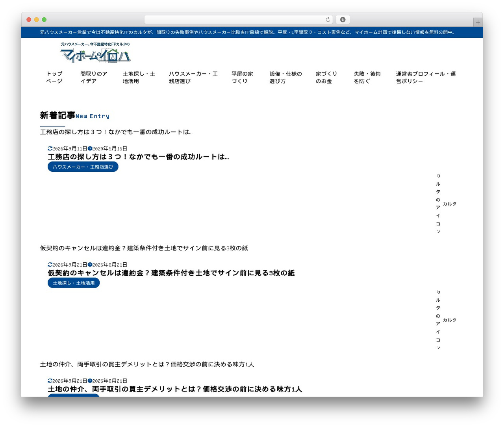This screenshot has height=427, width=504.
Task: Open 設備・仕様の選び方 menu item
Action: point(286,77)
